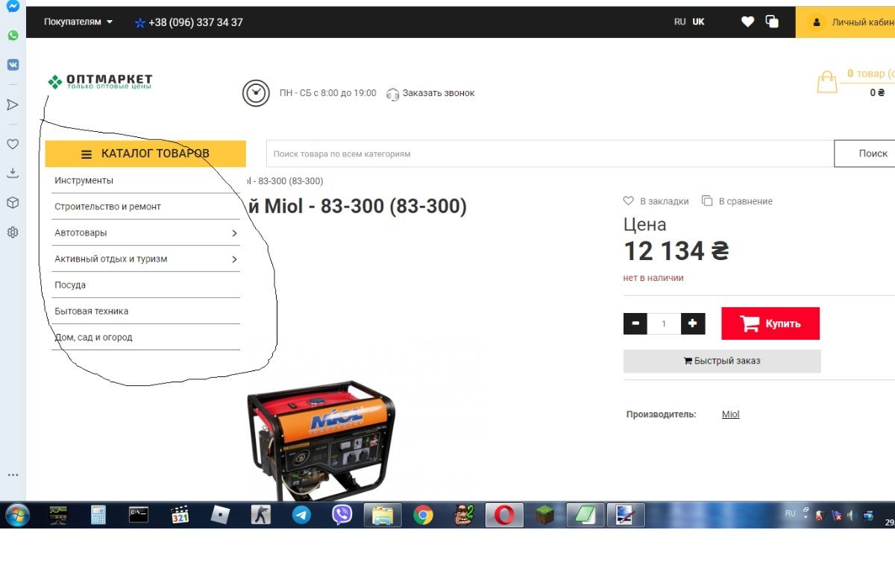Viewport: 895px width, 588px height.
Task: Open Google Chrome from the taskbar
Action: [424, 515]
